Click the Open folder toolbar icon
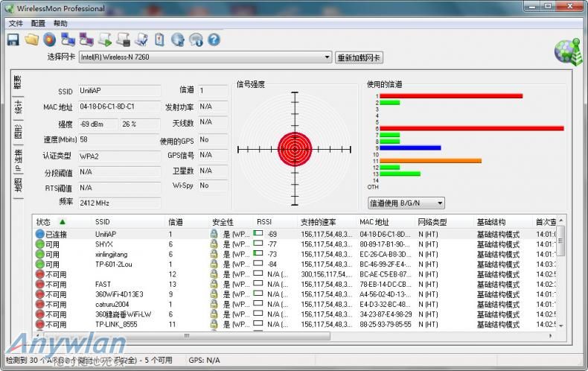The image size is (588, 371). pos(31,39)
